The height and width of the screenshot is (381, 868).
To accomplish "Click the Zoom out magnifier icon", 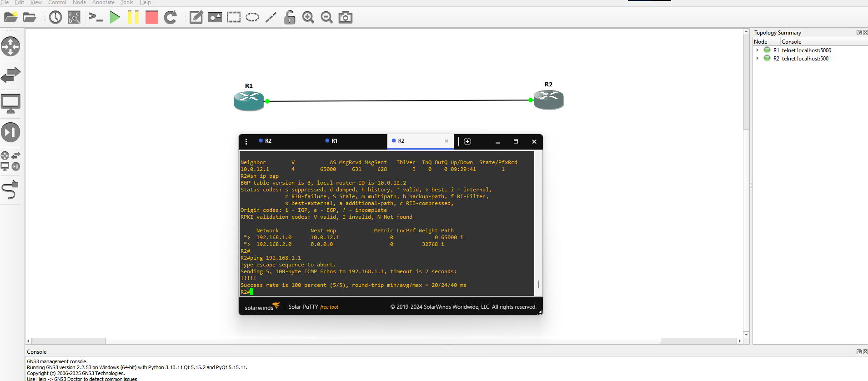I will [327, 17].
